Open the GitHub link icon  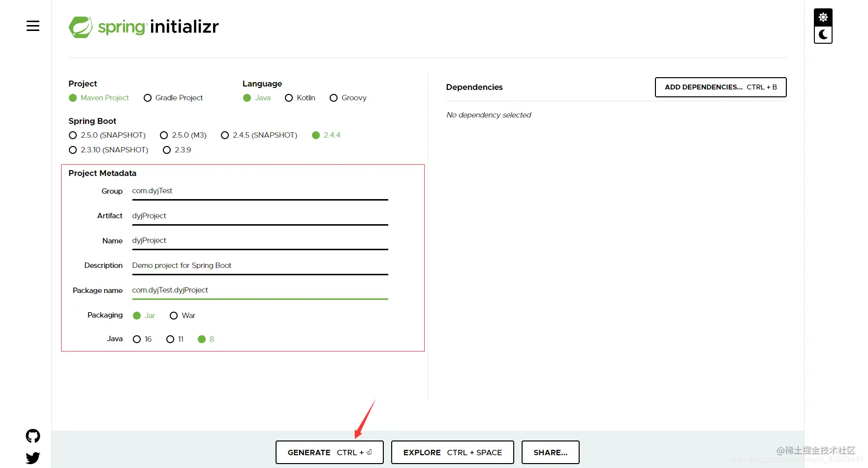33,436
